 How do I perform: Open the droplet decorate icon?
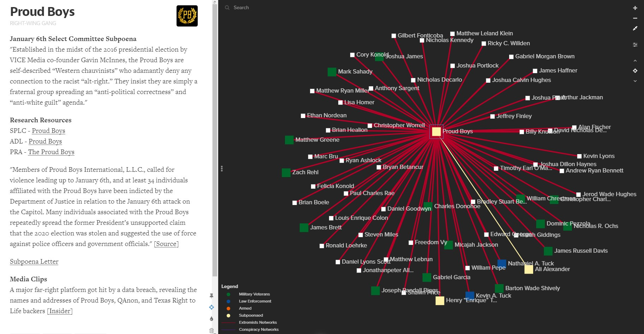coord(211,318)
